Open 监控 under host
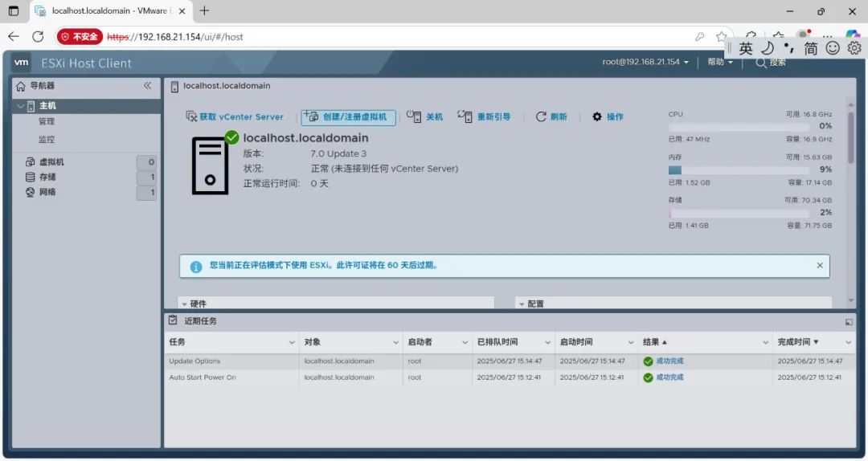The image size is (868, 461). (x=47, y=139)
